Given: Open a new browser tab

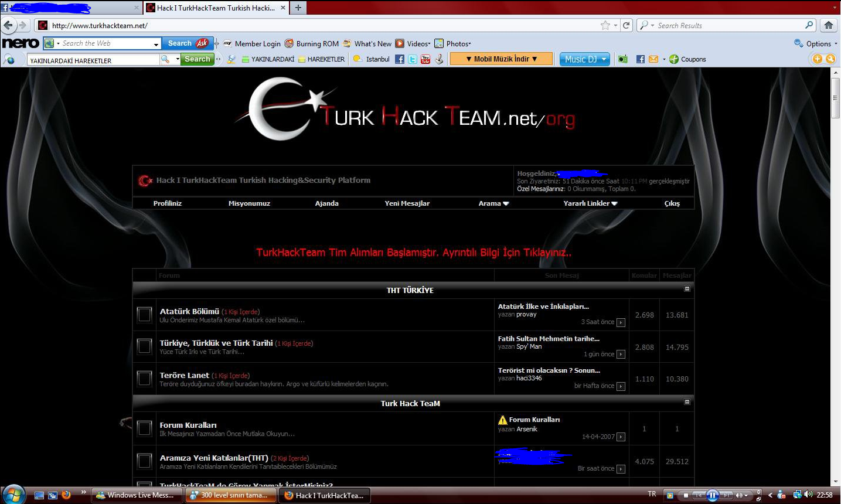Looking at the screenshot, I should (298, 8).
